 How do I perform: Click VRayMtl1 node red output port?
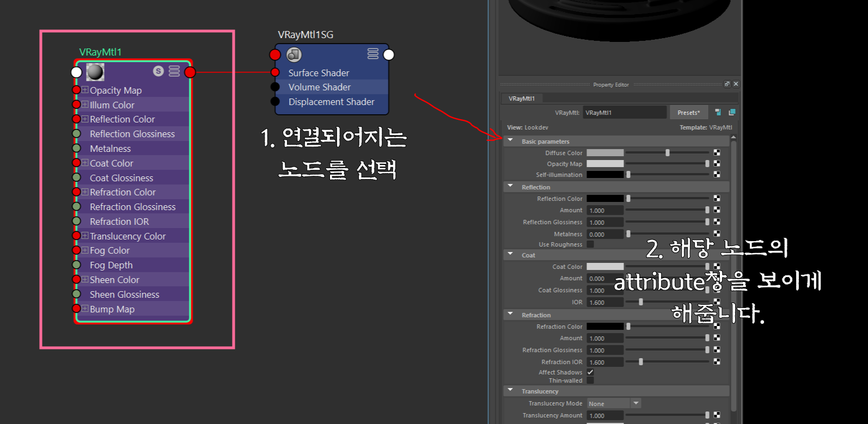pos(190,72)
